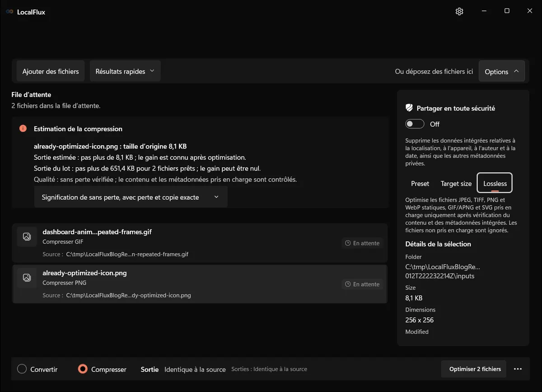The width and height of the screenshot is (542, 392).
Task: Click clock icon on PNG En attente badge
Action: pyautogui.click(x=348, y=284)
